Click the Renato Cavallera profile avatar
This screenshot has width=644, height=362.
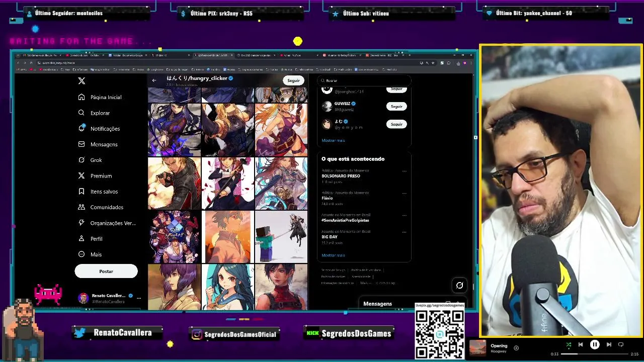83,298
